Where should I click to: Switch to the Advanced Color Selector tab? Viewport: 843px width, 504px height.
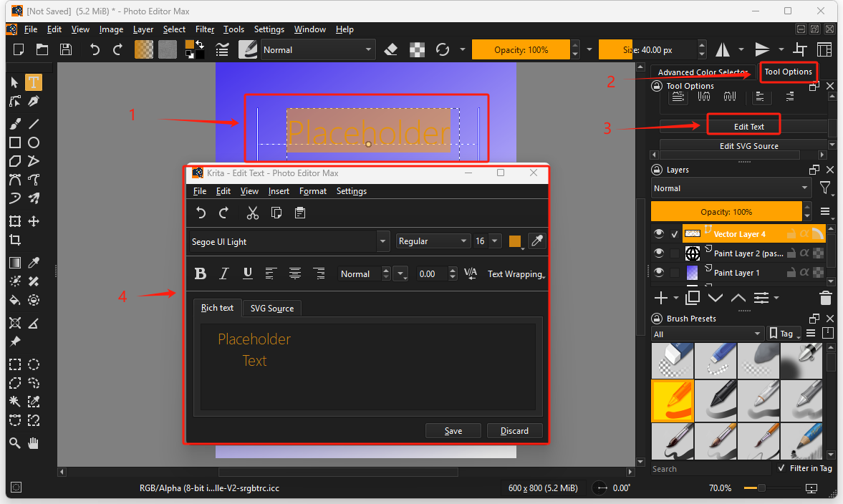(x=703, y=72)
